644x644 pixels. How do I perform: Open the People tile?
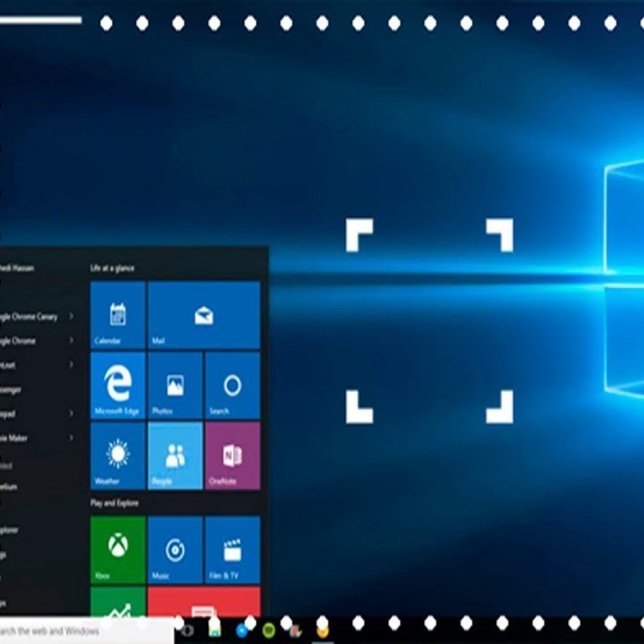pos(175,455)
